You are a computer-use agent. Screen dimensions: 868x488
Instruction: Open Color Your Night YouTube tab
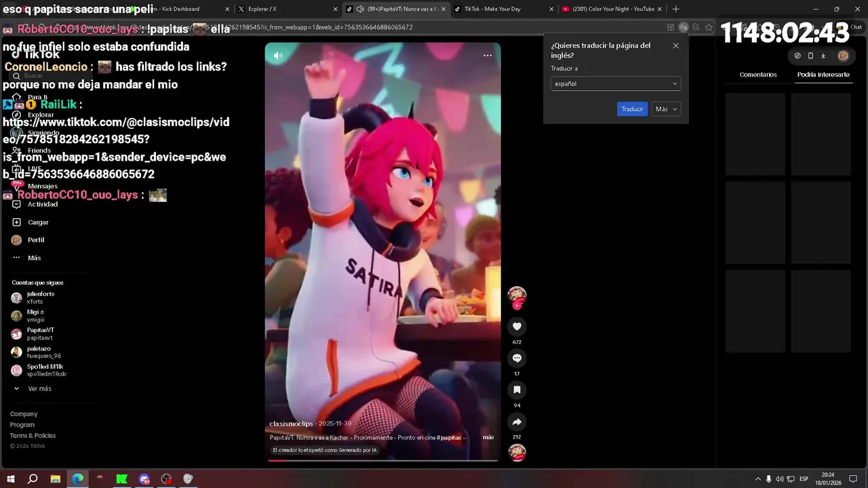610,9
